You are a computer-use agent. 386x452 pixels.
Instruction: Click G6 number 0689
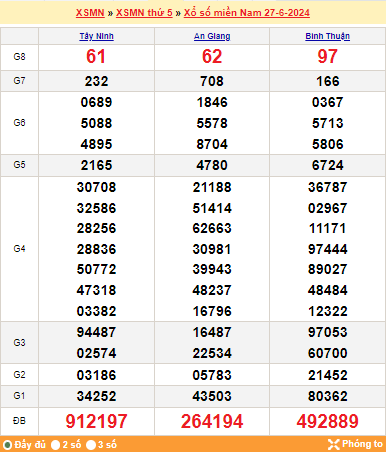click(96, 102)
